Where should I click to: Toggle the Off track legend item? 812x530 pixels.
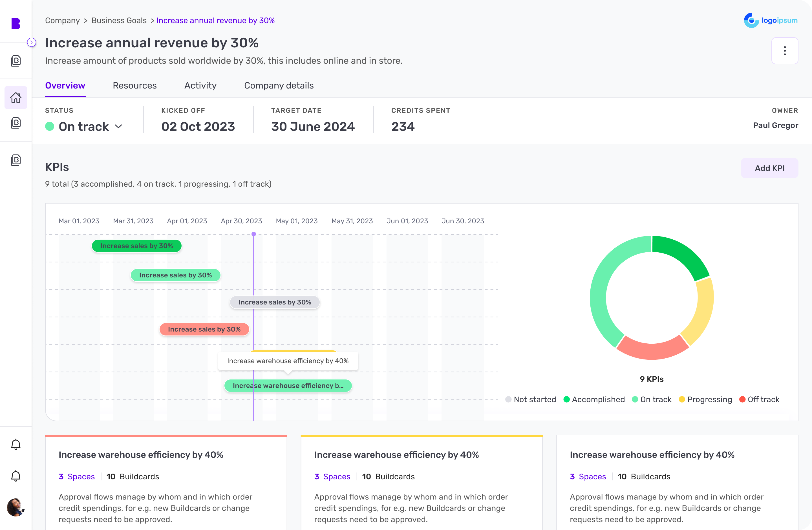760,399
